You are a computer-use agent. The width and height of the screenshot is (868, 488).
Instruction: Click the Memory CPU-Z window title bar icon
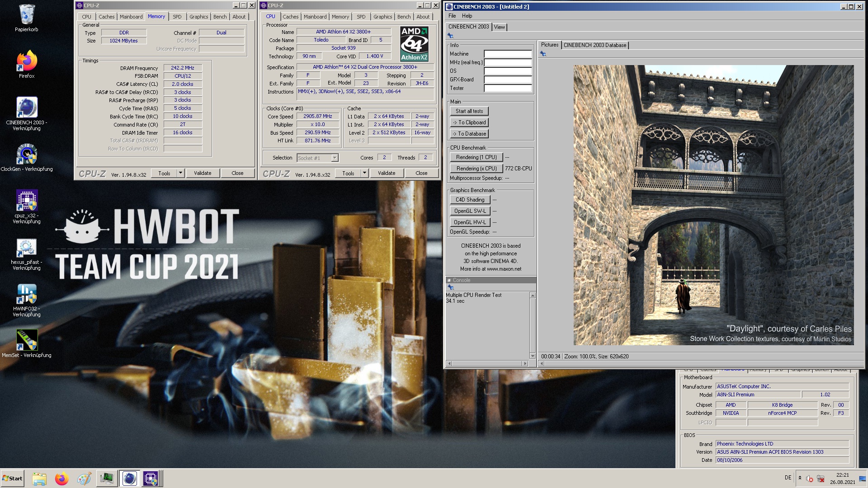pos(80,5)
